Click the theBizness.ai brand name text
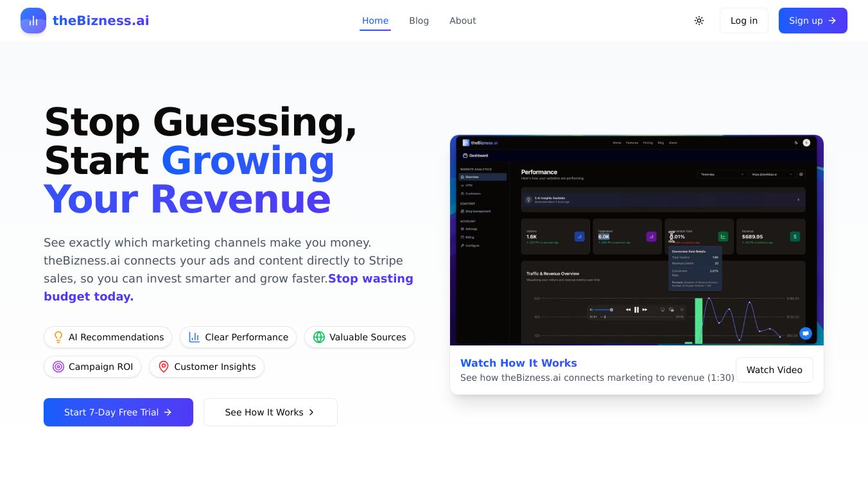This screenshot has height=488, width=868. click(101, 21)
